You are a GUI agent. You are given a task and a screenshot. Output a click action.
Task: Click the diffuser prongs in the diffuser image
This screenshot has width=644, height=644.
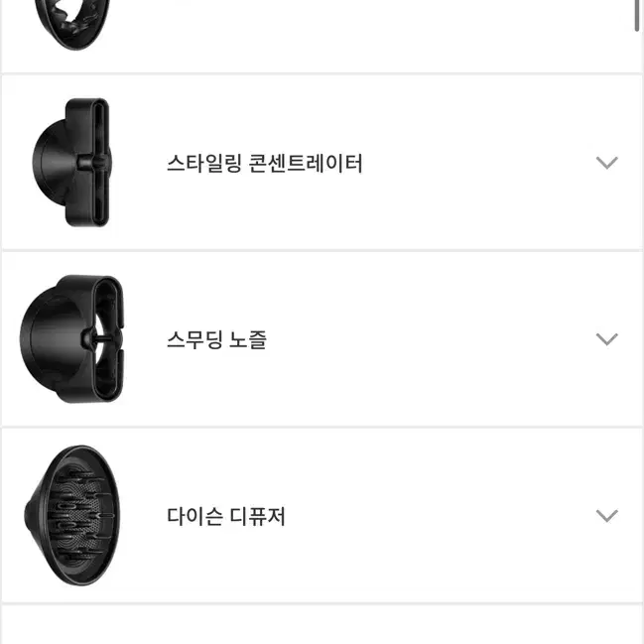[x=78, y=516]
